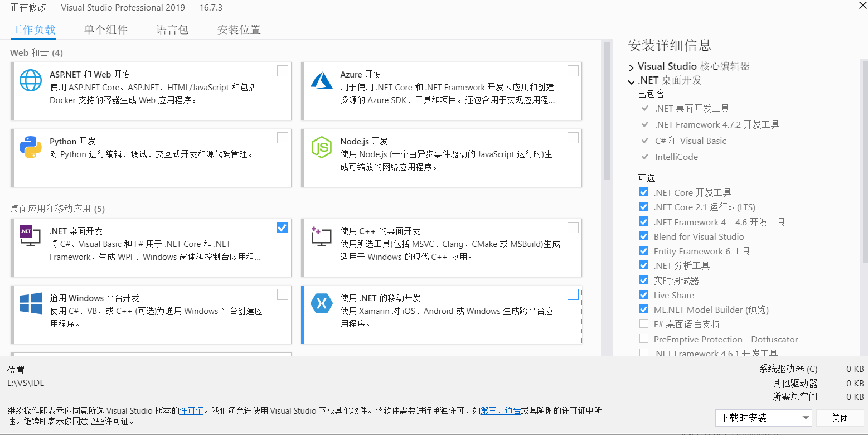868x435 pixels.
Task: Uncheck the .NET desktop development workload
Action: click(283, 228)
